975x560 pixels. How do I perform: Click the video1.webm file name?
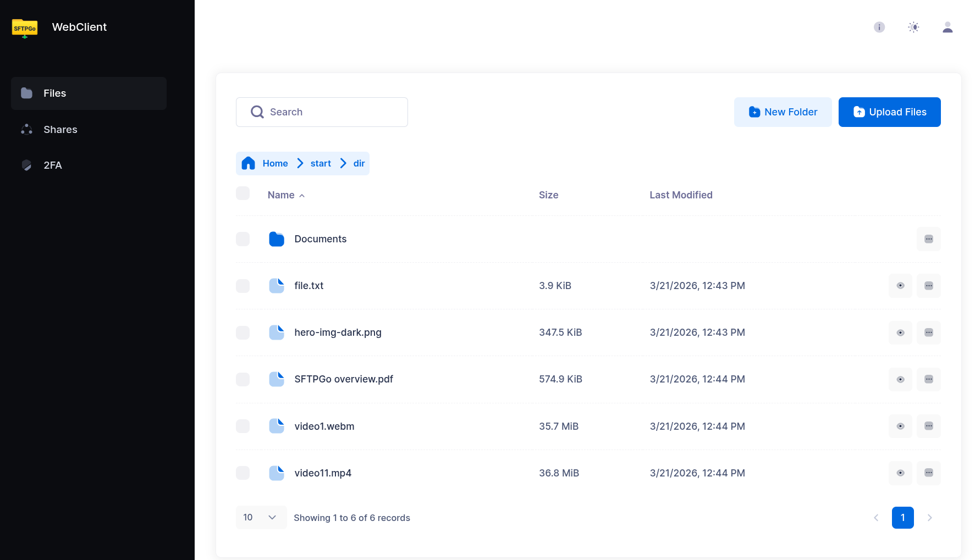point(324,426)
